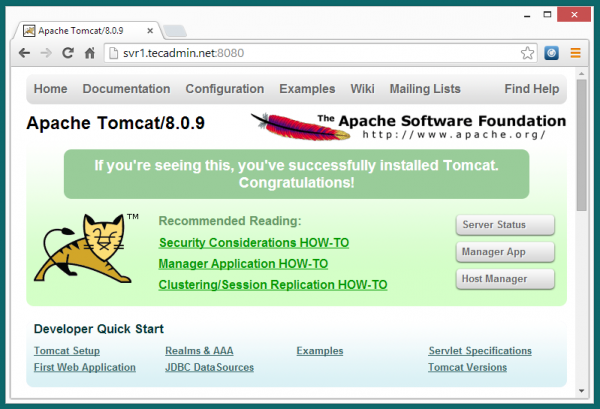Open the Manager App button
The image size is (600, 409).
coord(505,251)
